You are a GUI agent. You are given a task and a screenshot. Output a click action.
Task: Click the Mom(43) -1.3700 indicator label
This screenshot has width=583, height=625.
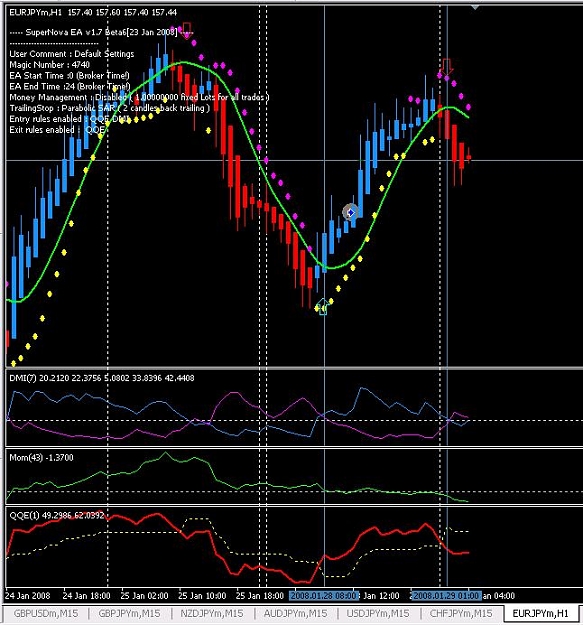point(41,458)
